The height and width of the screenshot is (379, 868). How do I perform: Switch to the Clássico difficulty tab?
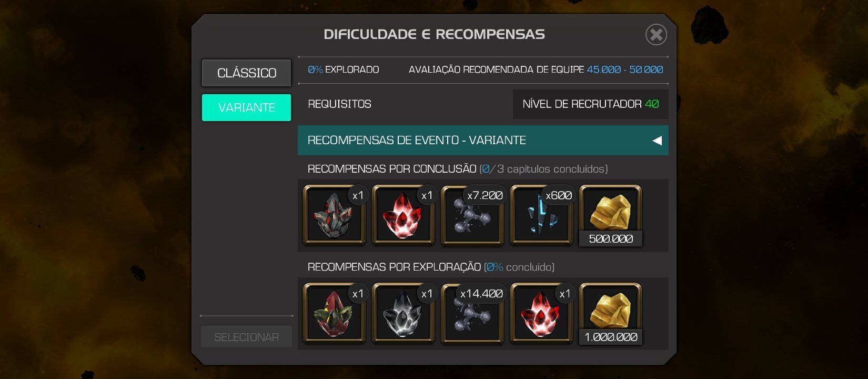tap(246, 73)
